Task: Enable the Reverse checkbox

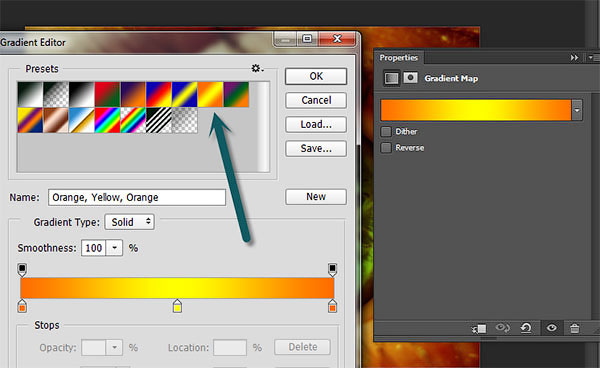Action: pos(386,148)
